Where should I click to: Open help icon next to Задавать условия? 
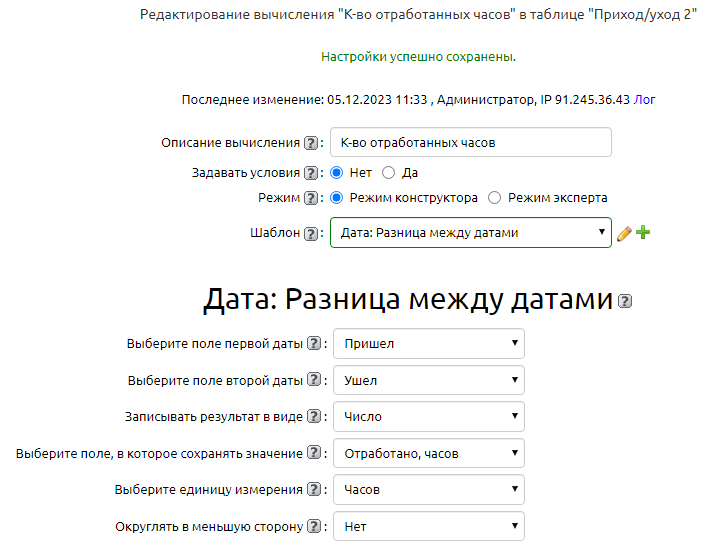311,173
